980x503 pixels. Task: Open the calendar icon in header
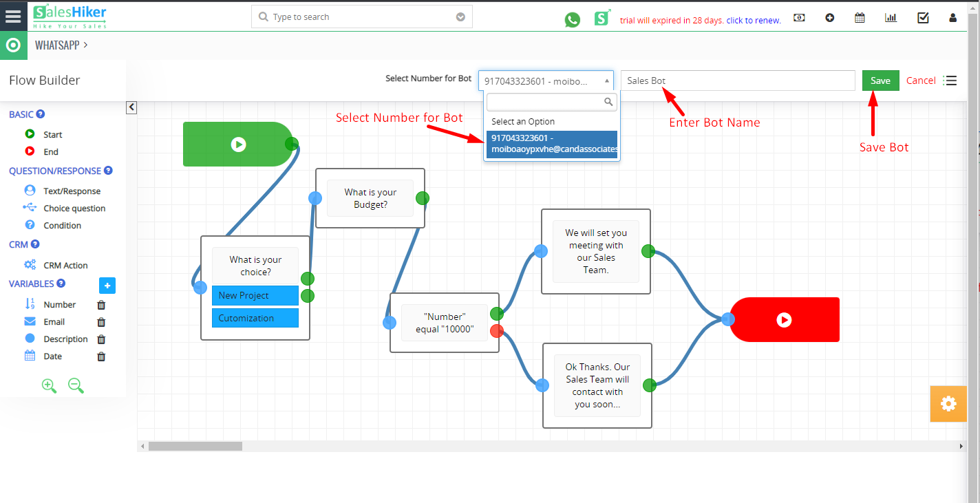pyautogui.click(x=860, y=18)
